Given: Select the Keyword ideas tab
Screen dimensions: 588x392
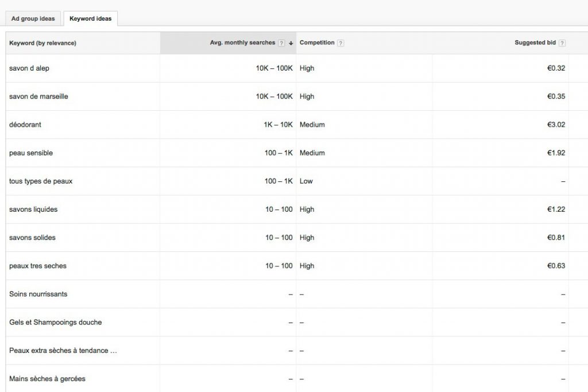Looking at the screenshot, I should 90,19.
